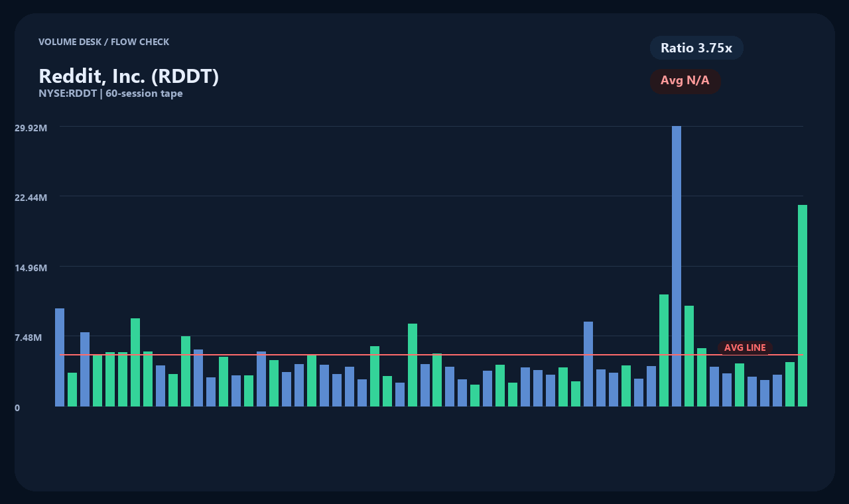Click the Reddit, Inc. (RDDT) title
This screenshot has width=849, height=504.
pyautogui.click(x=129, y=76)
